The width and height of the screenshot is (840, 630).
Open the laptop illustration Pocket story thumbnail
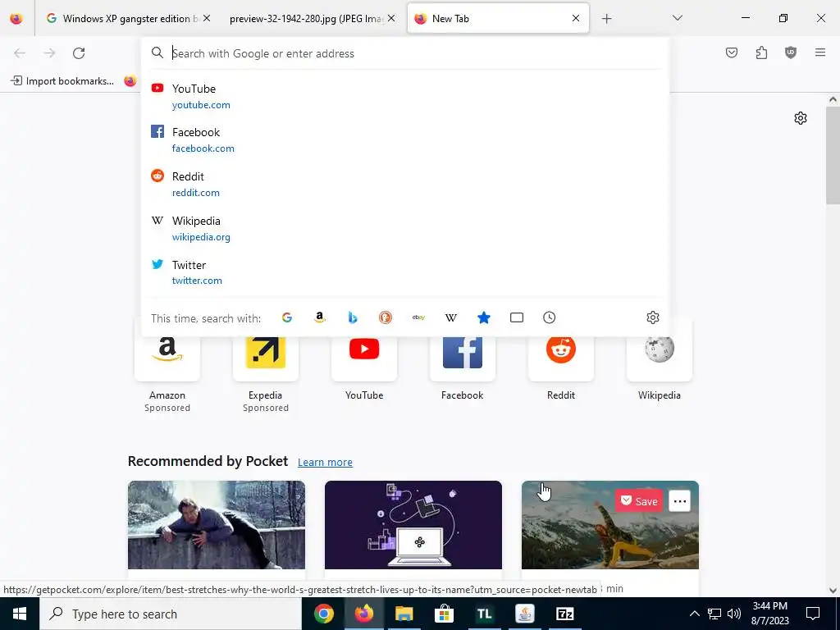(413, 525)
